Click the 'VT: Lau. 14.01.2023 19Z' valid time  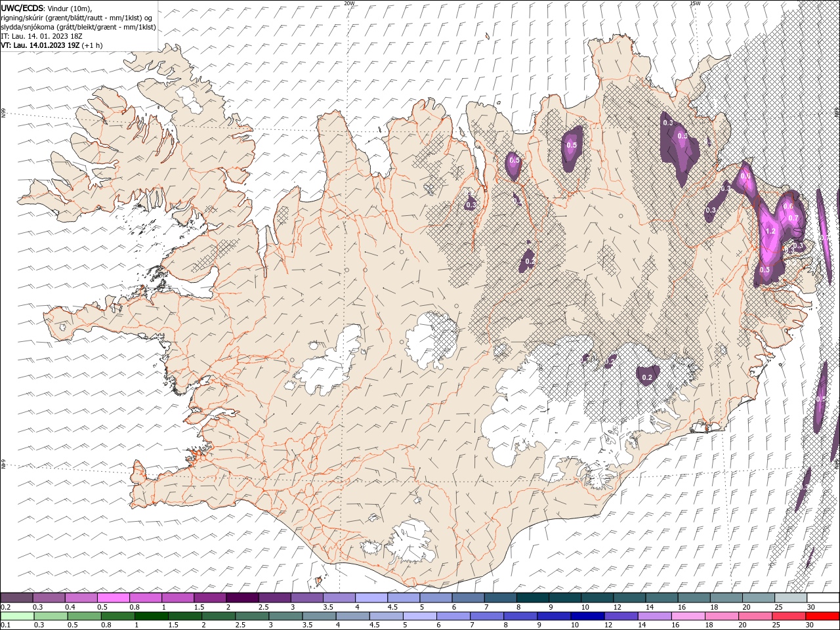coord(39,45)
